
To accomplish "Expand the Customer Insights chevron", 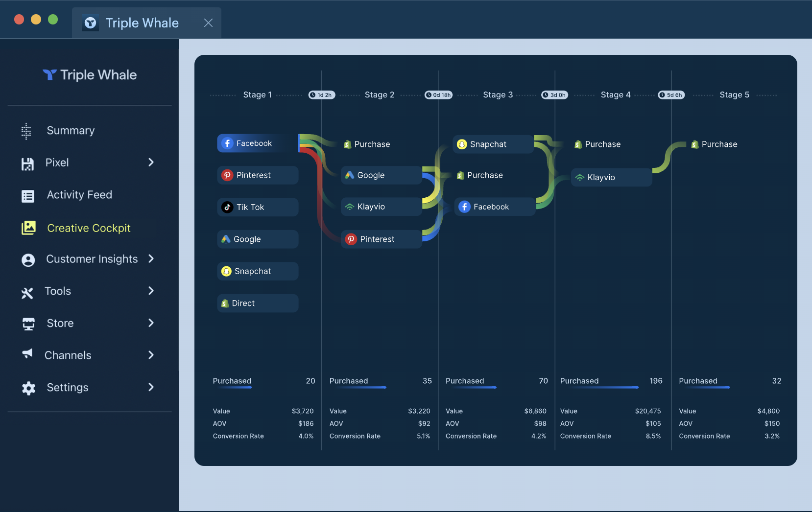I will tap(151, 258).
